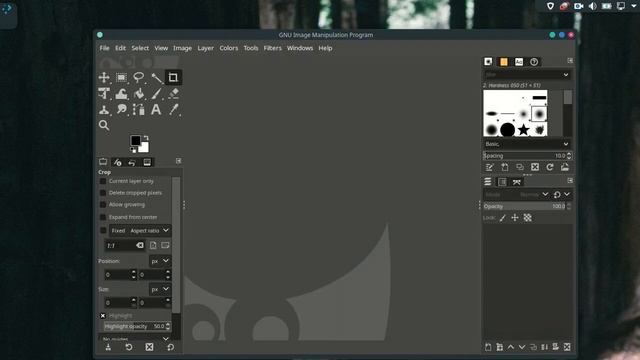Enable Delete cropped pixels checkbox
The height and width of the screenshot is (360, 640).
pyautogui.click(x=103, y=193)
